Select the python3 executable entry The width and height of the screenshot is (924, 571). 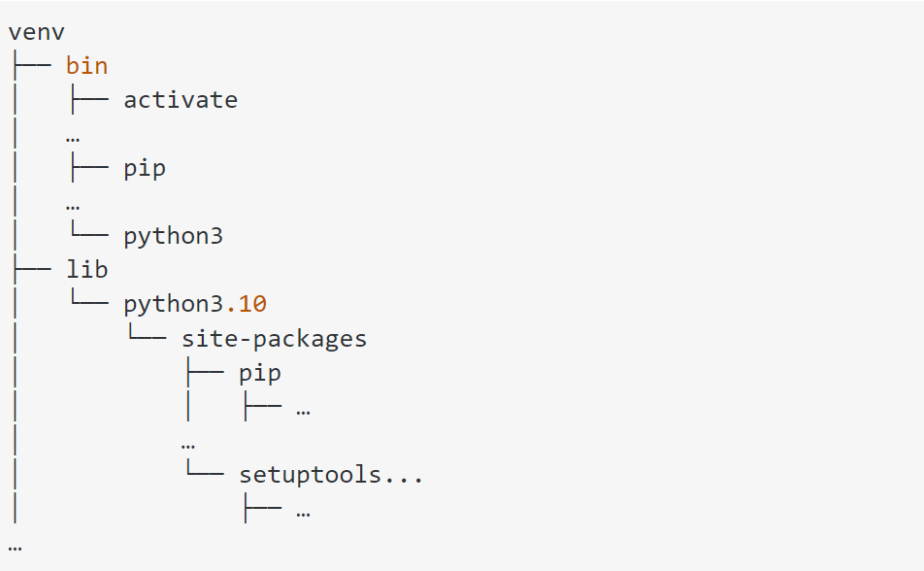coord(173,236)
